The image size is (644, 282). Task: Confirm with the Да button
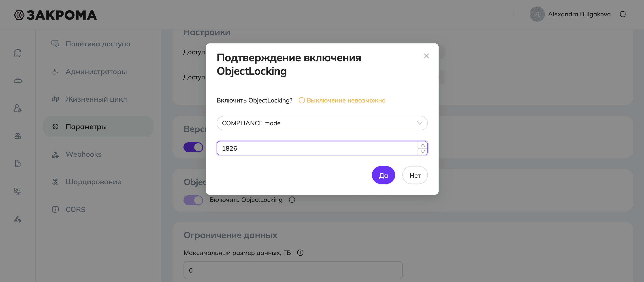coord(383,175)
